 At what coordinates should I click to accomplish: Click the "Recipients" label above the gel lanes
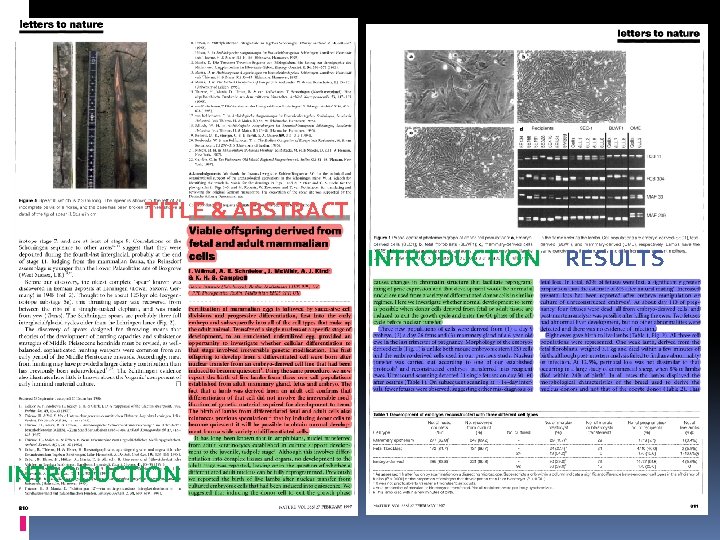click(542, 128)
